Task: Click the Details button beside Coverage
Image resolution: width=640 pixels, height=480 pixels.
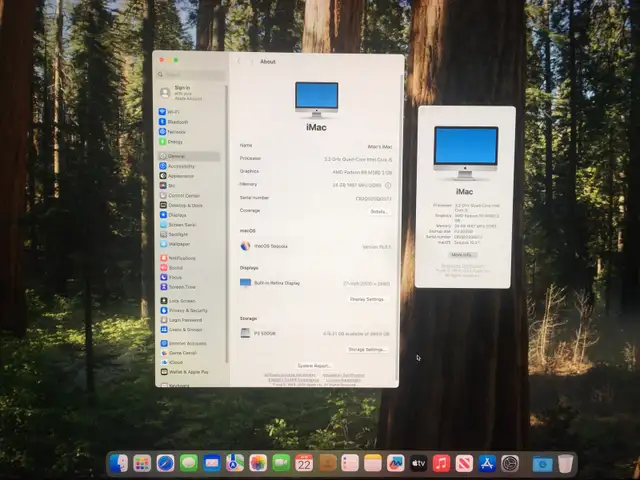Action: 379,212
